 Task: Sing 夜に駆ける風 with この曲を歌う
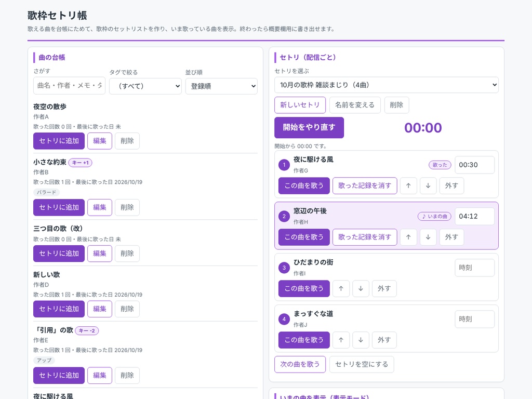(304, 185)
